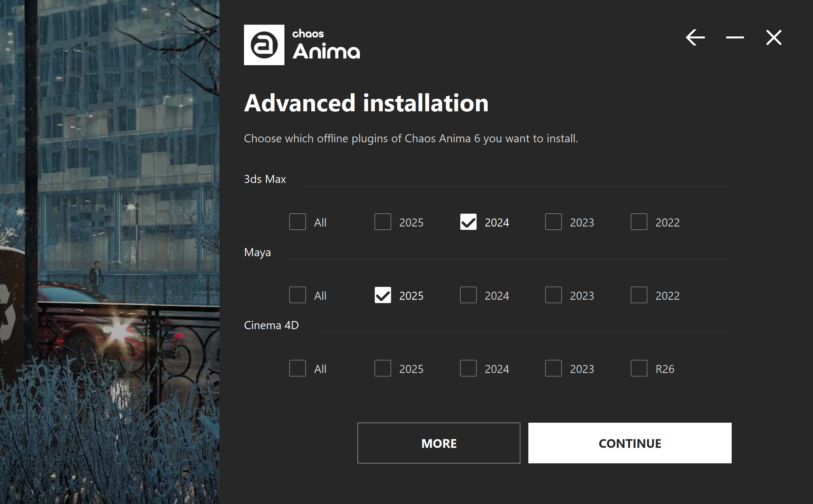Click CONTINUE to proceed with installation

click(x=630, y=443)
